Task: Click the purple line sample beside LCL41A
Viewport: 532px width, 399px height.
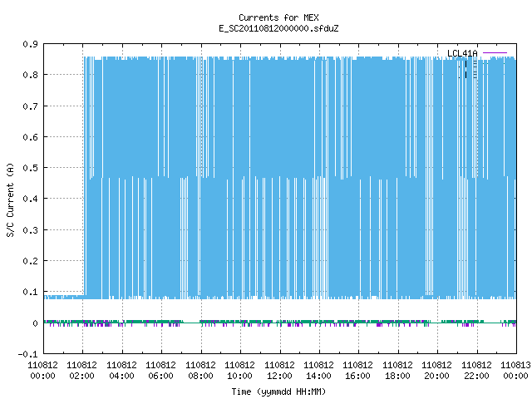Action: (x=495, y=53)
